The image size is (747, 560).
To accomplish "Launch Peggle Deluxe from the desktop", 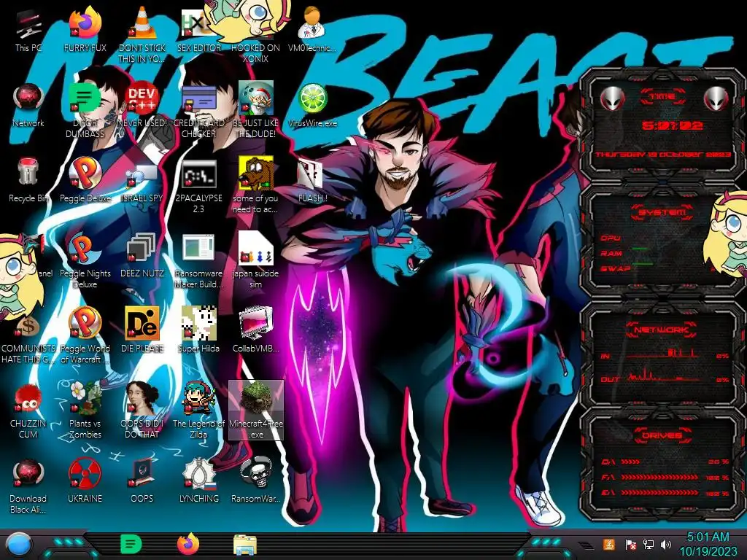I will [85, 181].
